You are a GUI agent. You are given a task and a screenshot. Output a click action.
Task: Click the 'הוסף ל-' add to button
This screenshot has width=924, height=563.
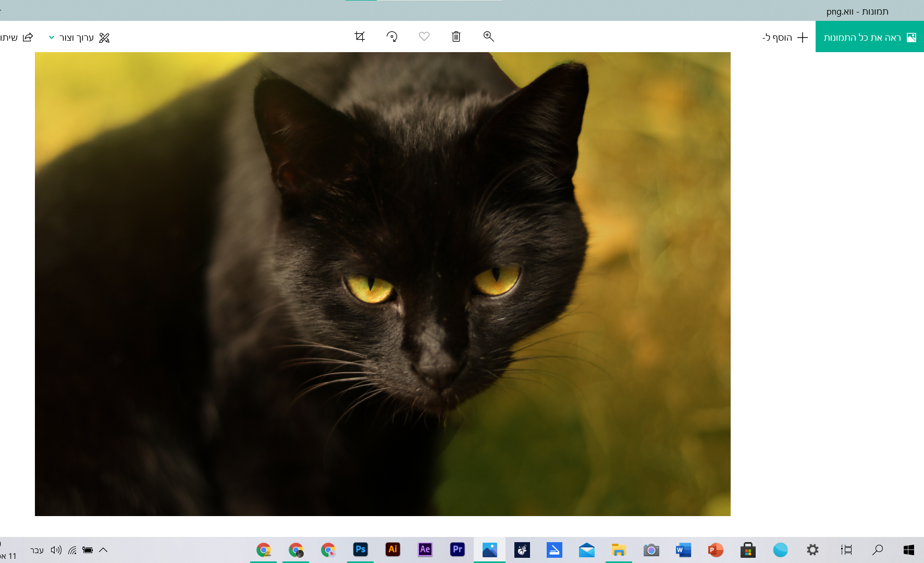pos(785,38)
